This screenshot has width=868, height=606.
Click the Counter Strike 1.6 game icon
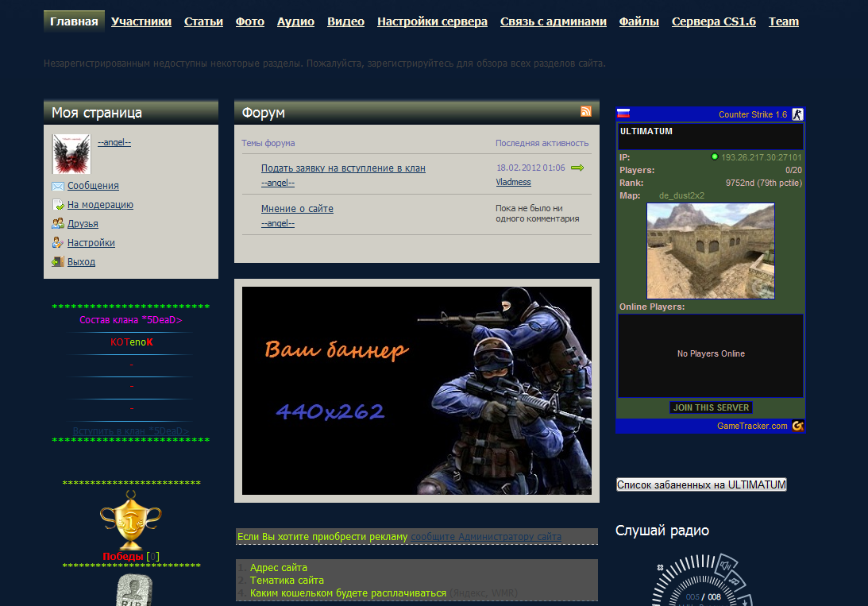click(797, 114)
